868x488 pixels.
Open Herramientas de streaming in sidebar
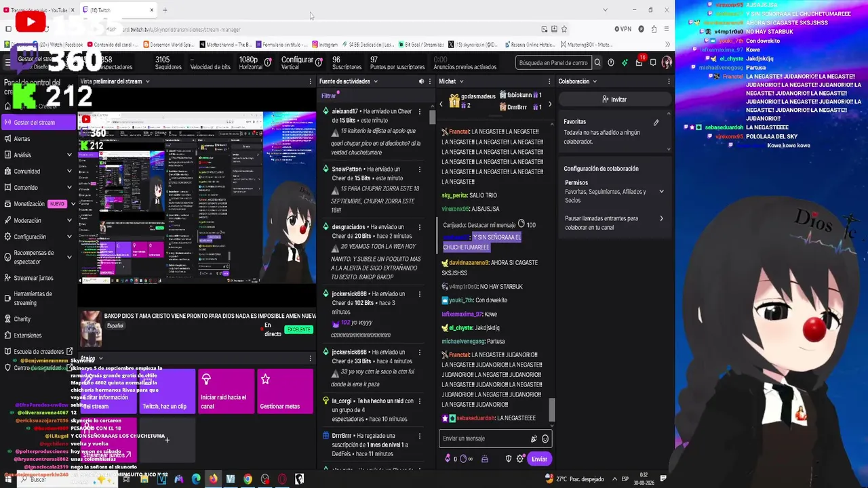(x=38, y=298)
